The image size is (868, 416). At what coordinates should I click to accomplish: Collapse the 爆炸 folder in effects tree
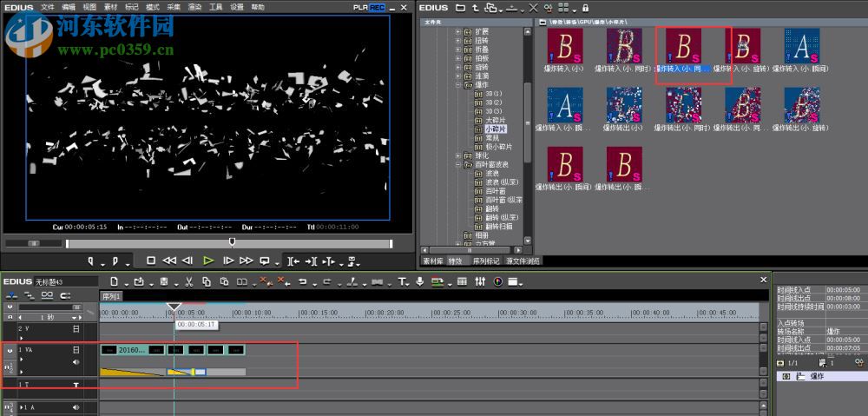coord(458,85)
